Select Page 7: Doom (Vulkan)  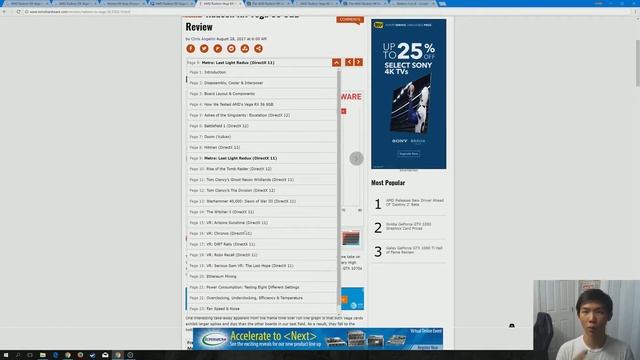(x=262, y=137)
